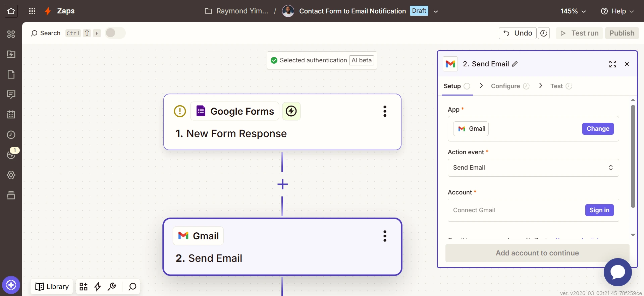Click the Google Forms warning status icon
644x296 pixels.
point(180,111)
